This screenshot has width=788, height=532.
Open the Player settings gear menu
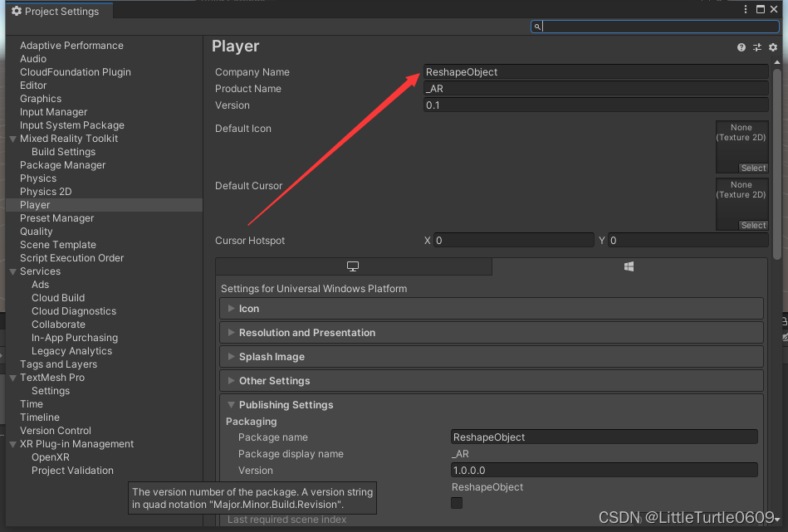click(x=773, y=47)
